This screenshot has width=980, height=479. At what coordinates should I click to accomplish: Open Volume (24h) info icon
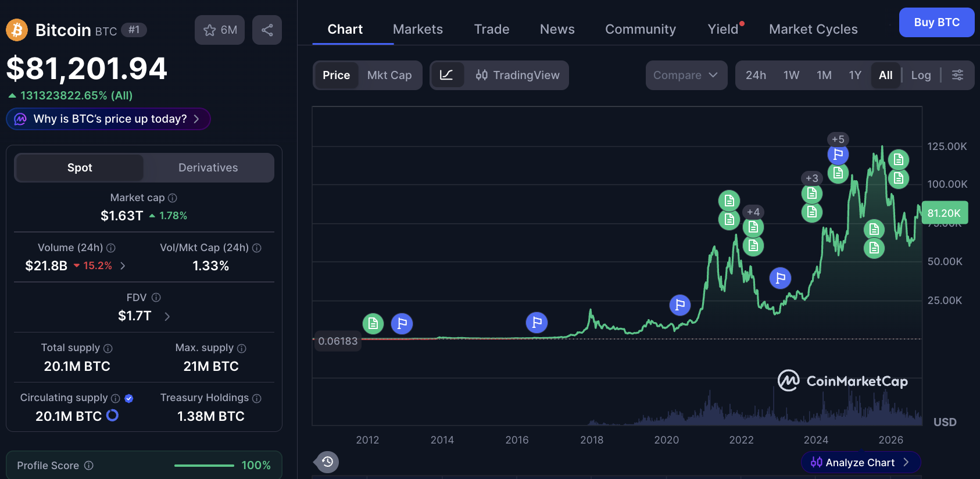pyautogui.click(x=111, y=248)
